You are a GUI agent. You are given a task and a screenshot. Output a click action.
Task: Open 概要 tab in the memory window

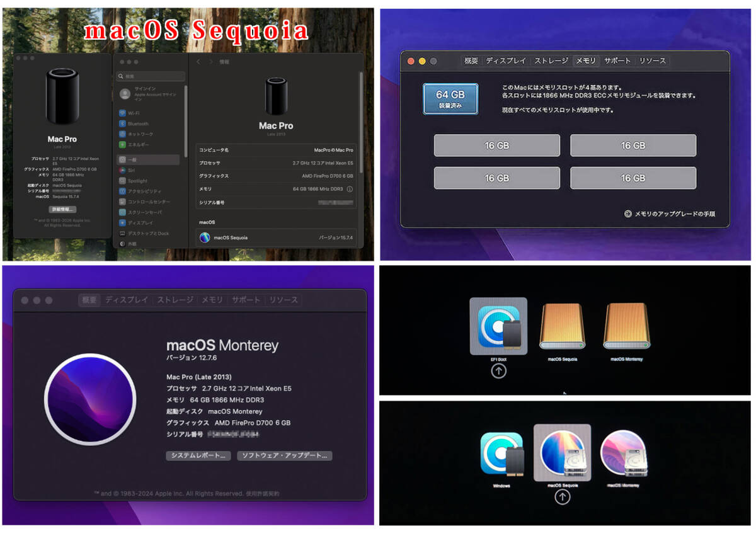pyautogui.click(x=471, y=60)
